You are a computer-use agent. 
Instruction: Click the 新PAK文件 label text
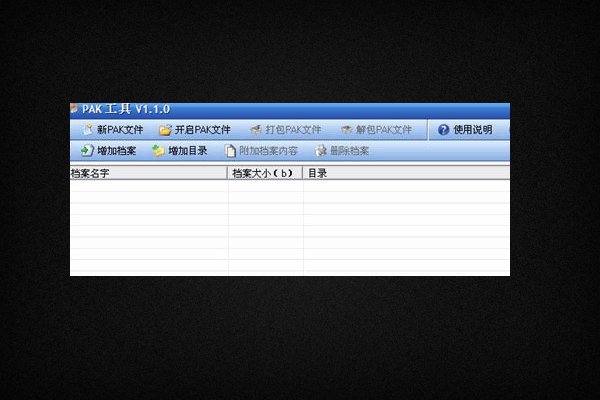click(120, 130)
